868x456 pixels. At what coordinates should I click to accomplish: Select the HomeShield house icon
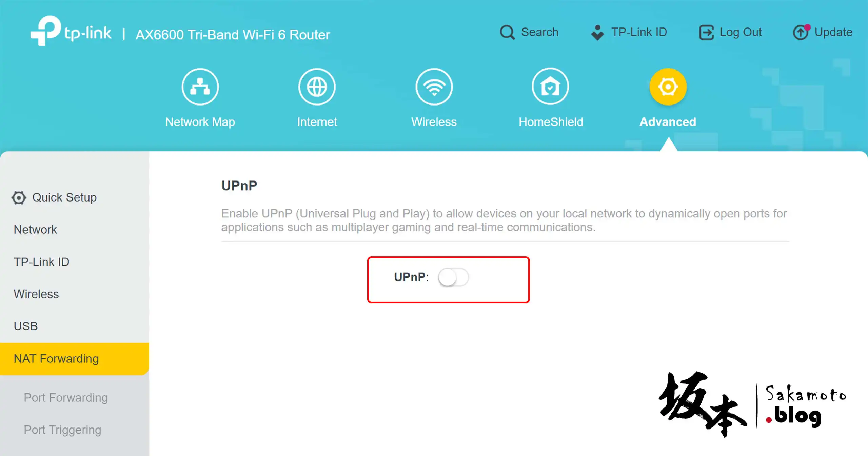550,87
